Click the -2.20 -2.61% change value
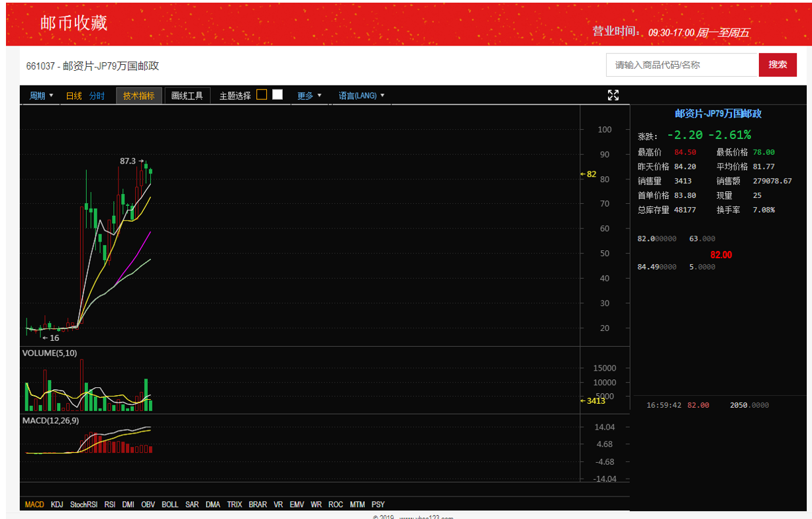Screen dimensions: 812x519 pyautogui.click(x=709, y=135)
